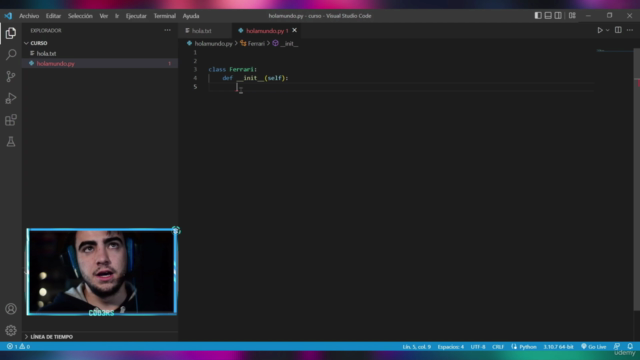Change the UTF-8 encoding

coord(478,347)
